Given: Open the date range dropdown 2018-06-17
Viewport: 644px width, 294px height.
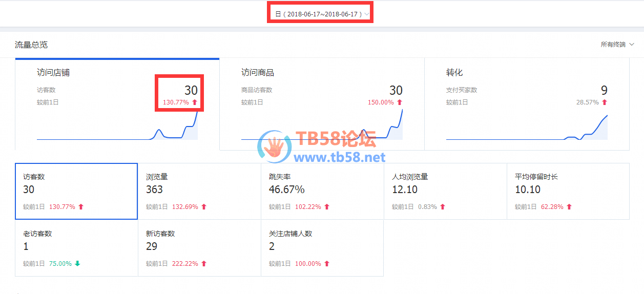Looking at the screenshot, I should pos(322,14).
